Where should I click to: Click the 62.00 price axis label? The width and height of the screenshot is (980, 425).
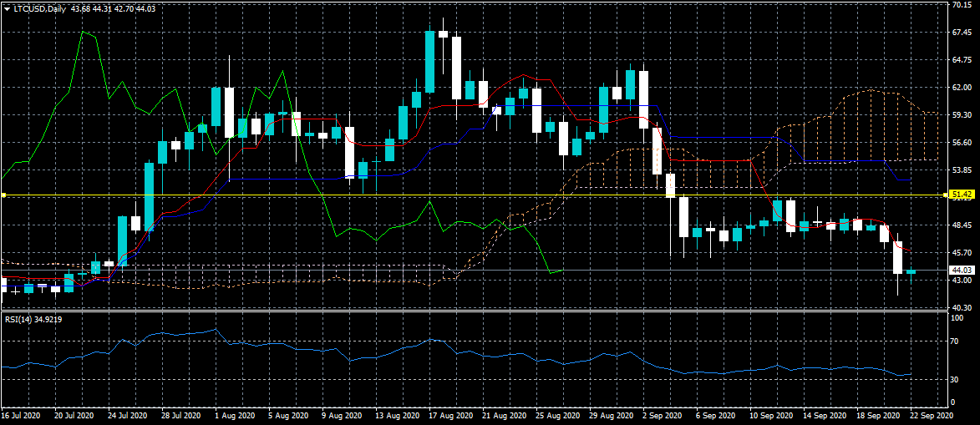click(962, 88)
